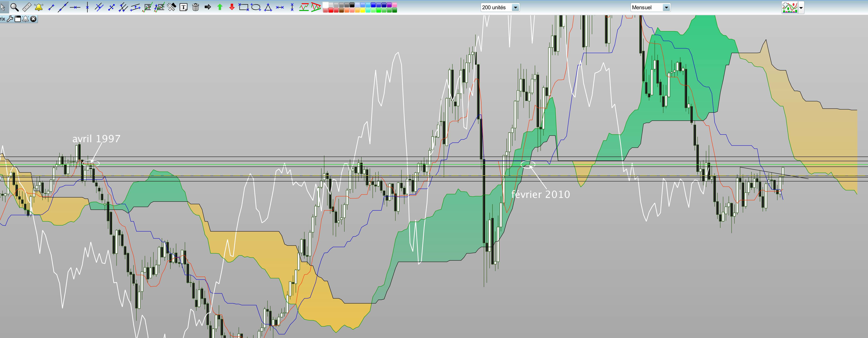Close the price indicator label

coord(33,19)
